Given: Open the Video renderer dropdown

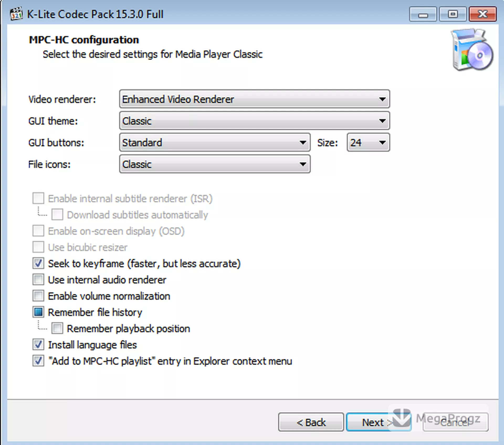Looking at the screenshot, I should click(254, 99).
